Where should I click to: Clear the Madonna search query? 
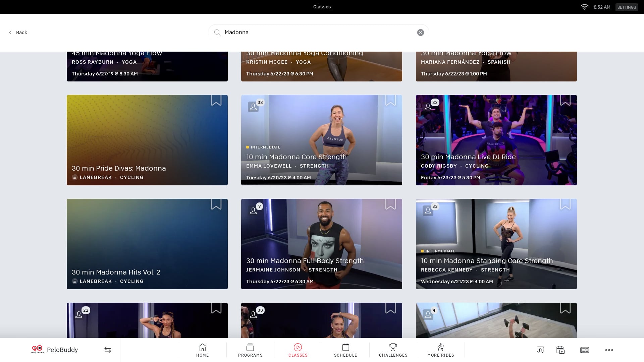[420, 33]
